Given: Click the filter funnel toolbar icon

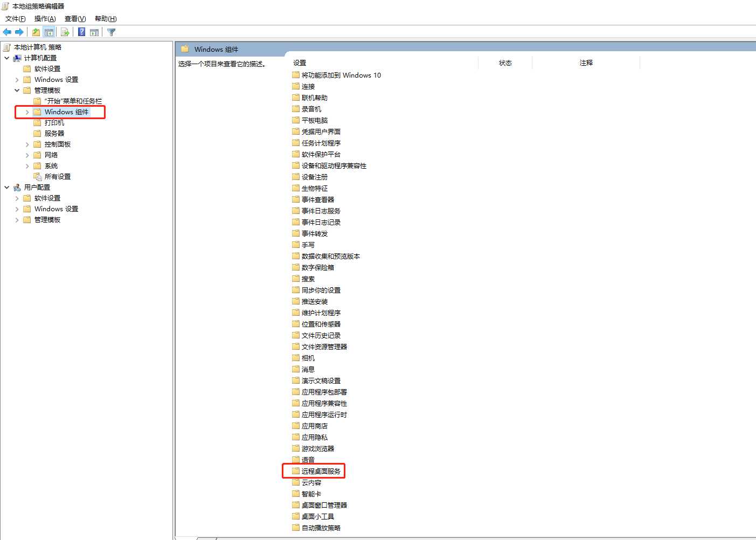Looking at the screenshot, I should tap(112, 32).
